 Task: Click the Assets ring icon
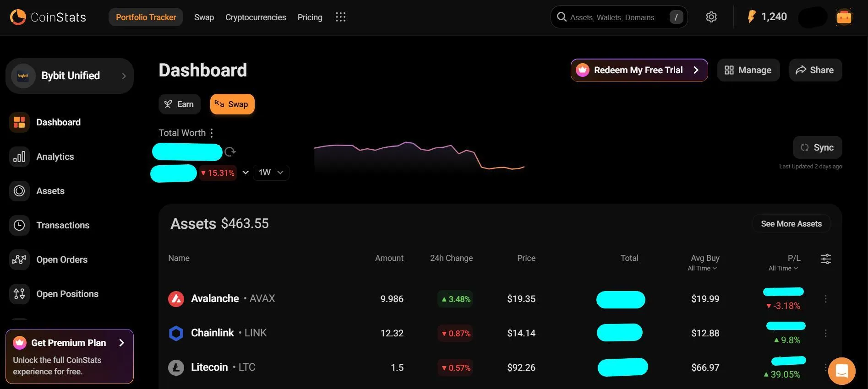19,191
